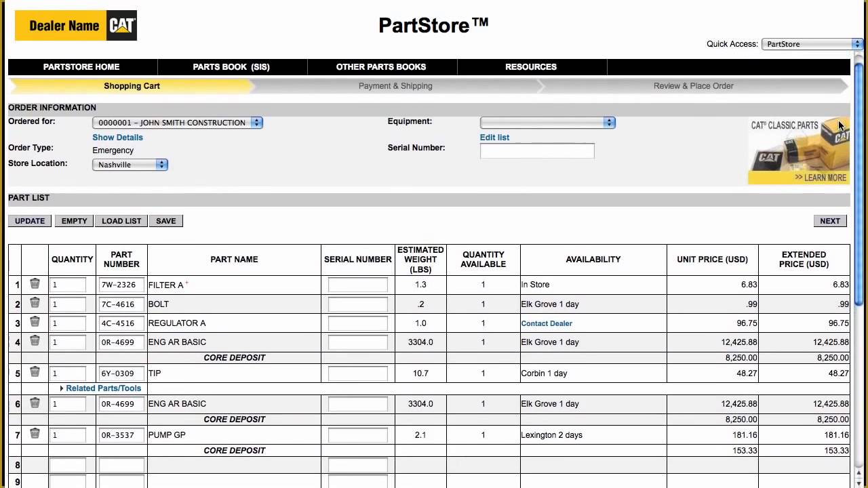Image resolution: width=868 pixels, height=488 pixels.
Task: Click 'Emergency' order type text
Action: tap(113, 150)
